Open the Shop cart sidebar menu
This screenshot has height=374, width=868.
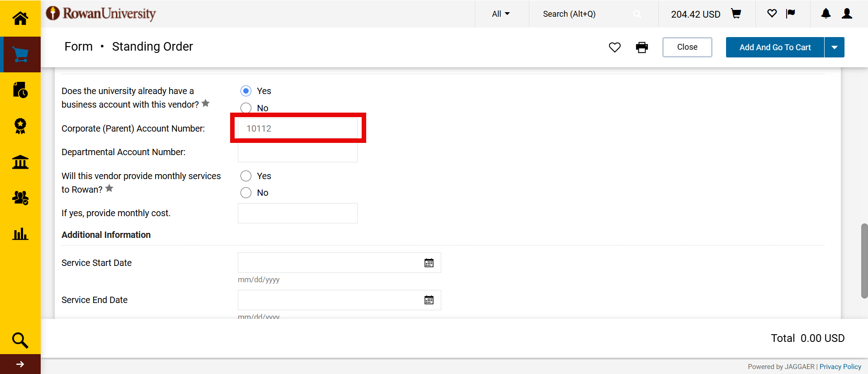[20, 54]
